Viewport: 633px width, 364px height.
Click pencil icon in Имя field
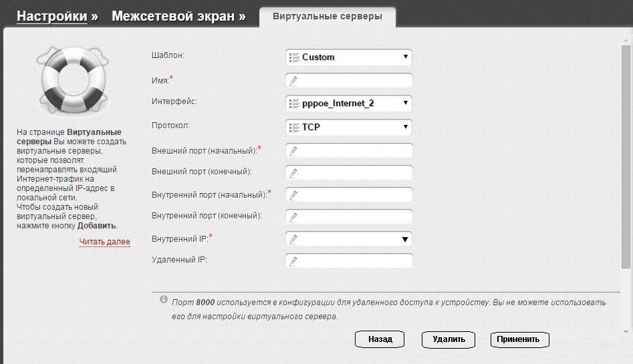(293, 81)
